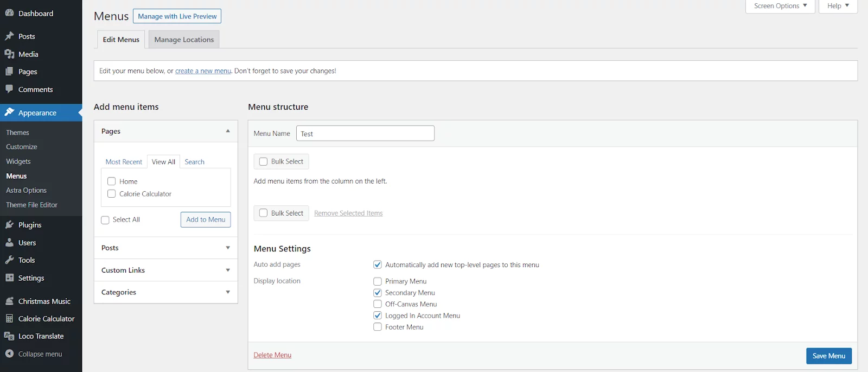This screenshot has width=868, height=372.
Task: Uncheck automatically add new top-level pages
Action: [x=378, y=264]
